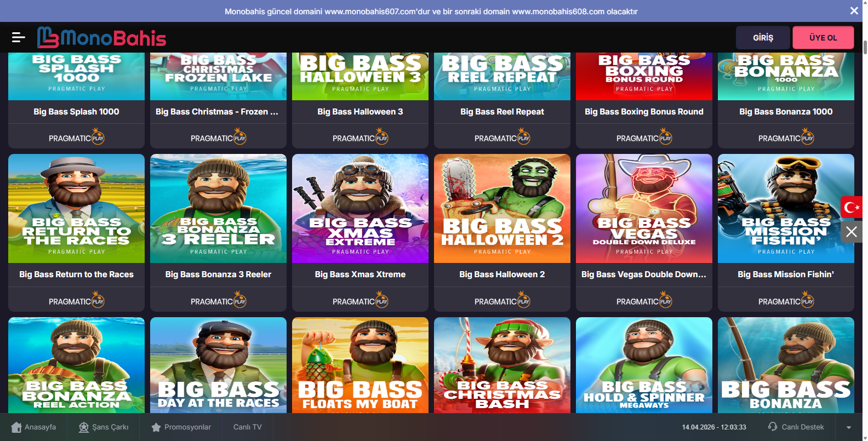Open Big Bass Vegas Double Down Deluxe thumbnail
The height and width of the screenshot is (441, 868).
click(644, 208)
